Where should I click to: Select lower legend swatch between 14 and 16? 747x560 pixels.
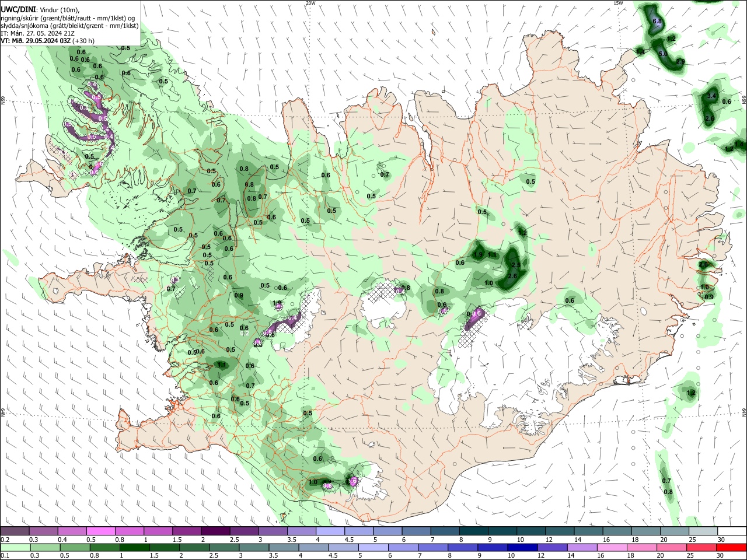[582, 547]
